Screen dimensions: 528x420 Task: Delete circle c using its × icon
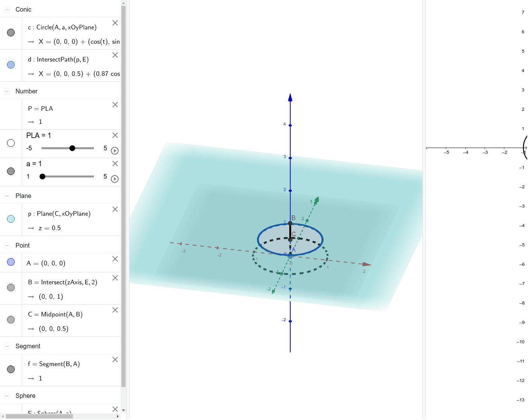point(115,23)
